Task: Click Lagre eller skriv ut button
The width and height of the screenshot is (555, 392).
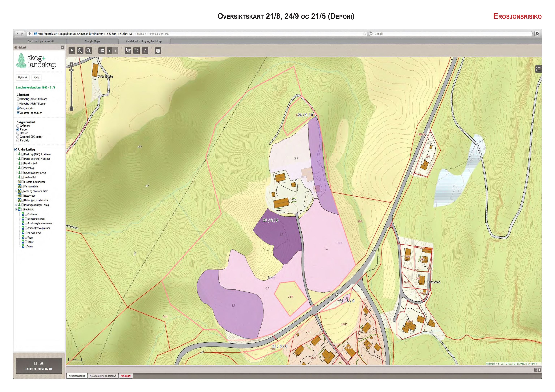Action: (x=39, y=366)
